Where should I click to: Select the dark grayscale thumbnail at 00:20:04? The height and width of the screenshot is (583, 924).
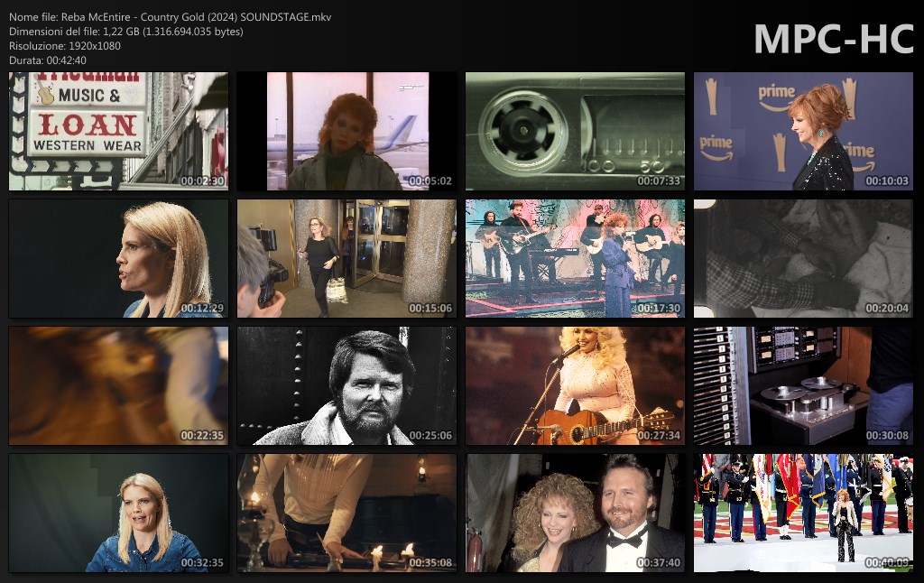coord(803,259)
